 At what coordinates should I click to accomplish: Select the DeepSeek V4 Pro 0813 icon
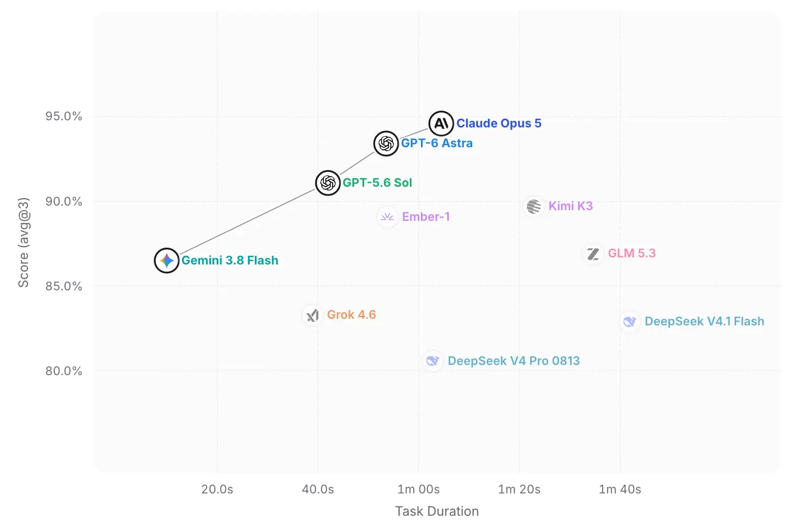(433, 361)
